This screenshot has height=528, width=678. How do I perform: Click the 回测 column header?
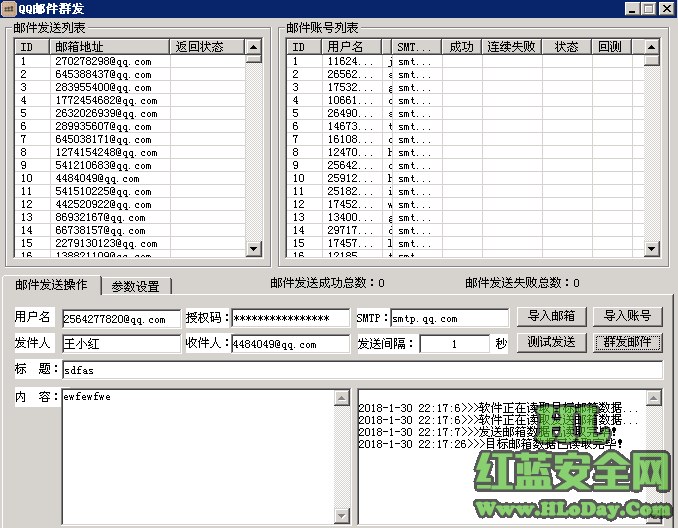tap(611, 47)
